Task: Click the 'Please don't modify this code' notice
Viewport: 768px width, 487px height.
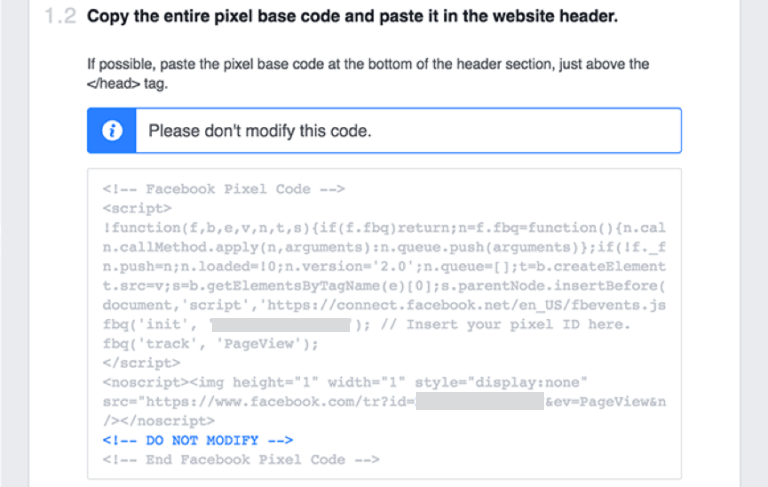Action: coord(384,131)
